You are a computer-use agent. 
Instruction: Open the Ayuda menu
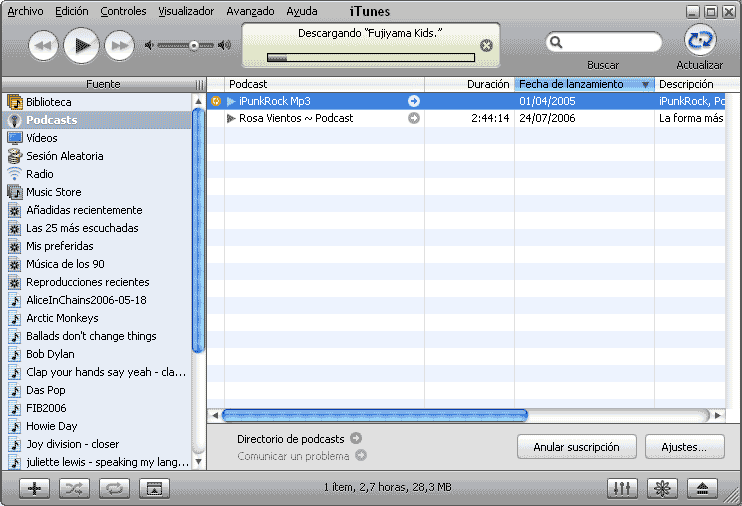click(302, 11)
